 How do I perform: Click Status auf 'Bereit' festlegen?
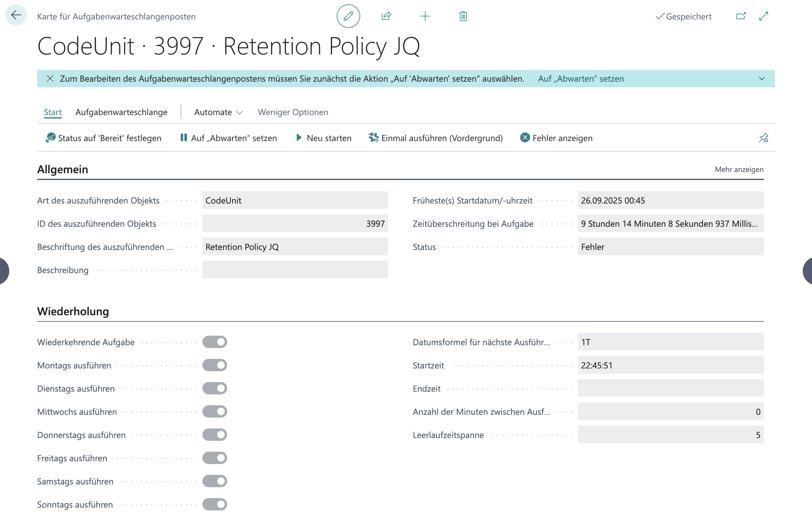click(x=104, y=138)
